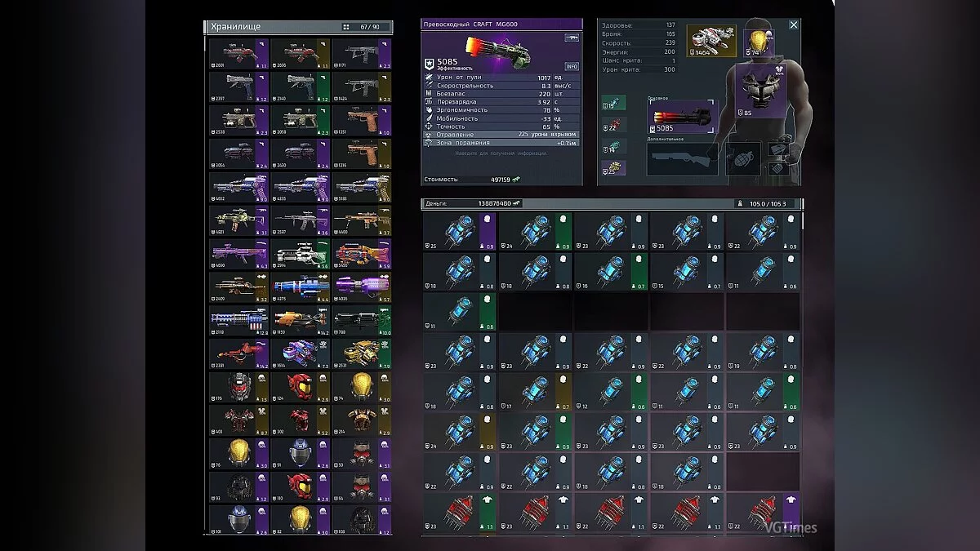Click the INFO button on weapon card

coord(572,66)
